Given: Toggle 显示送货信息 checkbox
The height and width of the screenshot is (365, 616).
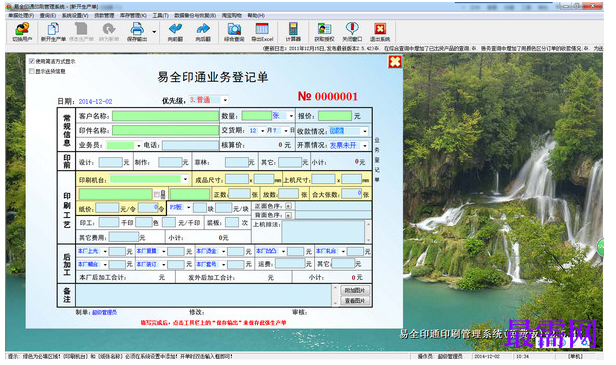Looking at the screenshot, I should point(32,71).
